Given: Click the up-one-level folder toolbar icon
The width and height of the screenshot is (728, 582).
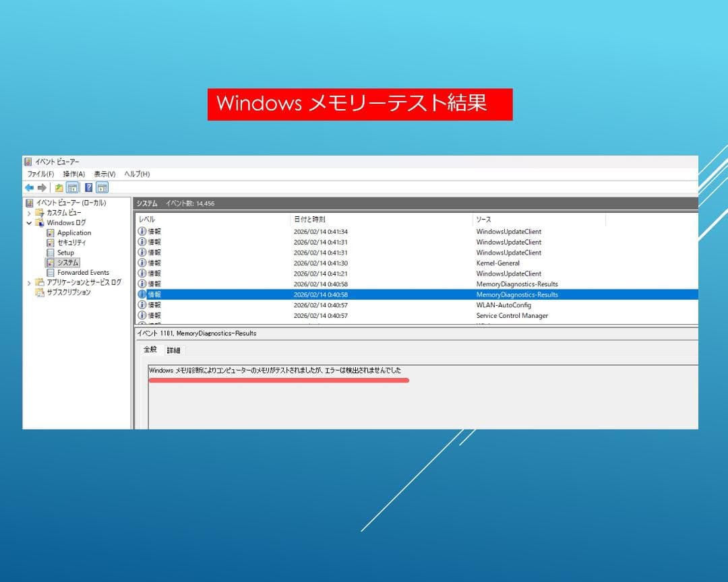Looking at the screenshot, I should [59, 187].
